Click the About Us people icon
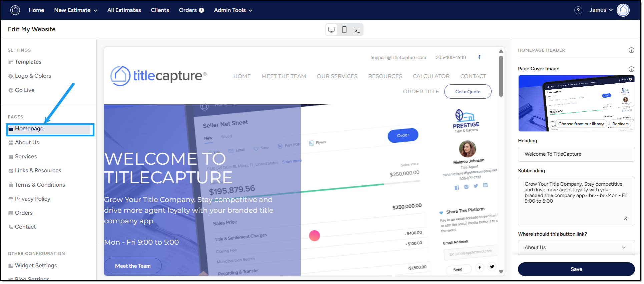The image size is (644, 284). point(11,143)
